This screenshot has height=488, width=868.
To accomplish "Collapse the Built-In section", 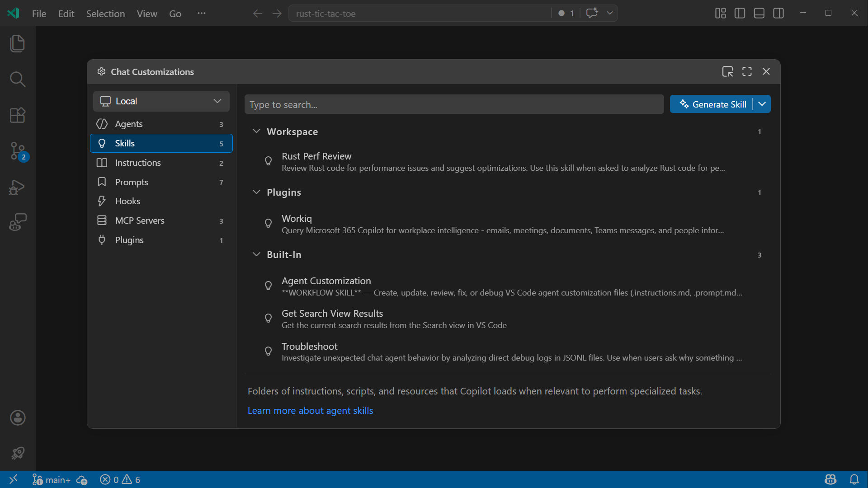I will pyautogui.click(x=256, y=254).
